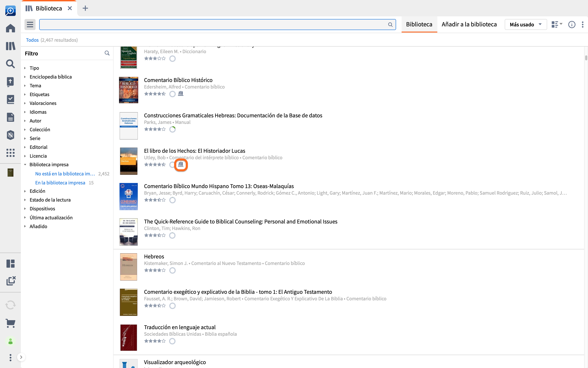Click print library icon for El libro de los Hechos
The height and width of the screenshot is (368, 588).
[x=181, y=165]
